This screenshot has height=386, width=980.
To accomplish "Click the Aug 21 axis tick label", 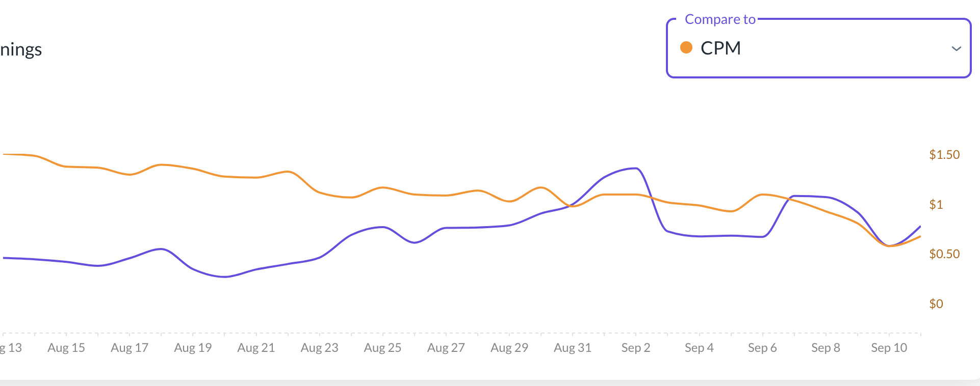I will 256,348.
